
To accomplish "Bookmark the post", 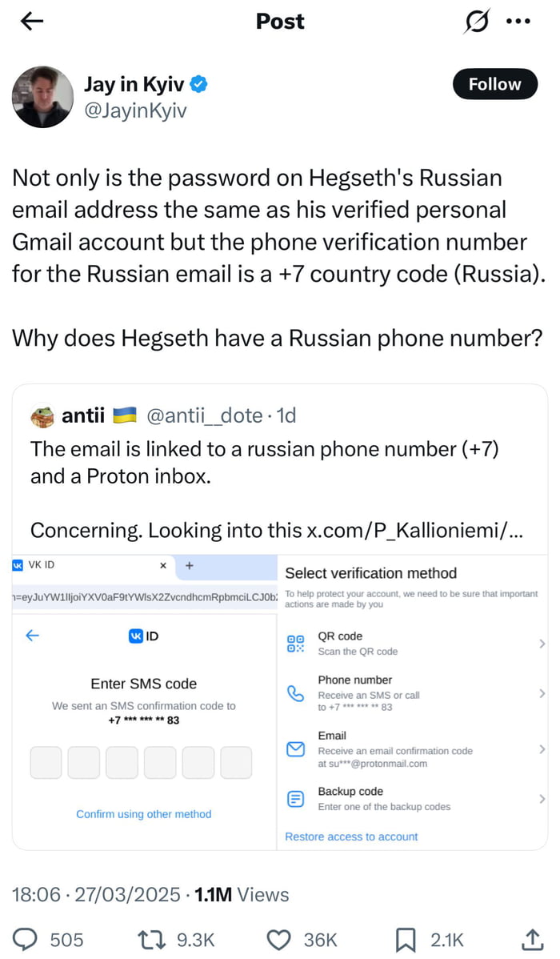I will [x=405, y=939].
